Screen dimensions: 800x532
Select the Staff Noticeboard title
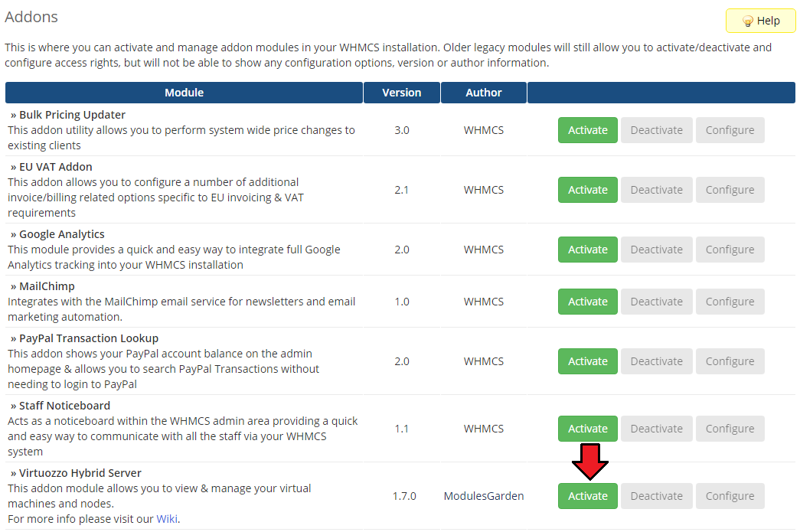65,406
